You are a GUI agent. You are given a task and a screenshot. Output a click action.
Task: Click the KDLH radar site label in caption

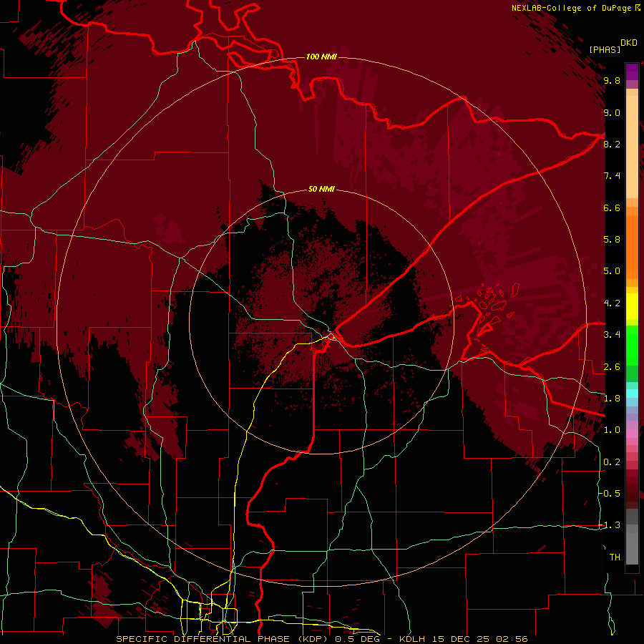[413, 639]
